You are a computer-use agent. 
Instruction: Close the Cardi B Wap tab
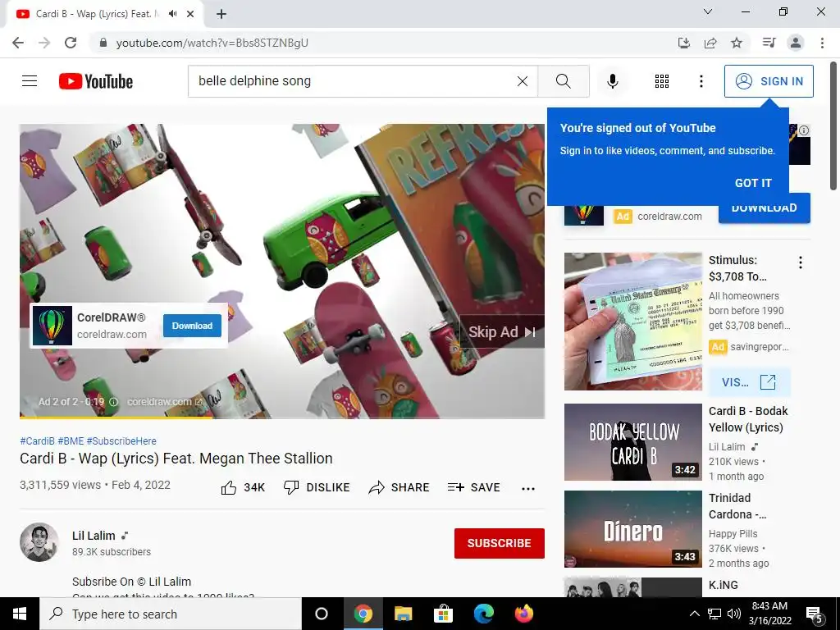click(190, 14)
